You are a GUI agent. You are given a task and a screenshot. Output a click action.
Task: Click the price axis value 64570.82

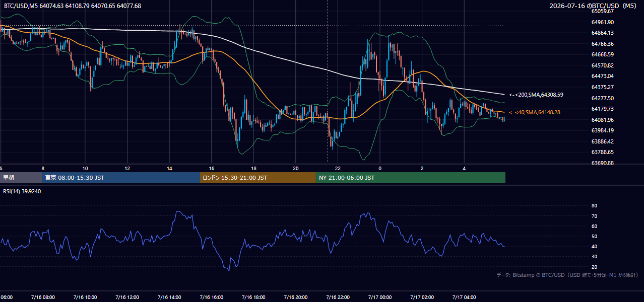pos(602,65)
